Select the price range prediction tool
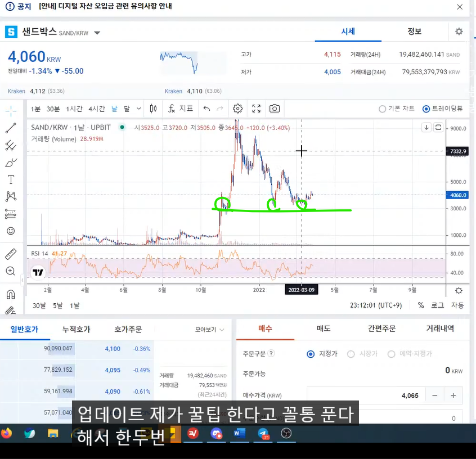Screen dimensions: 476x459 (x=11, y=214)
